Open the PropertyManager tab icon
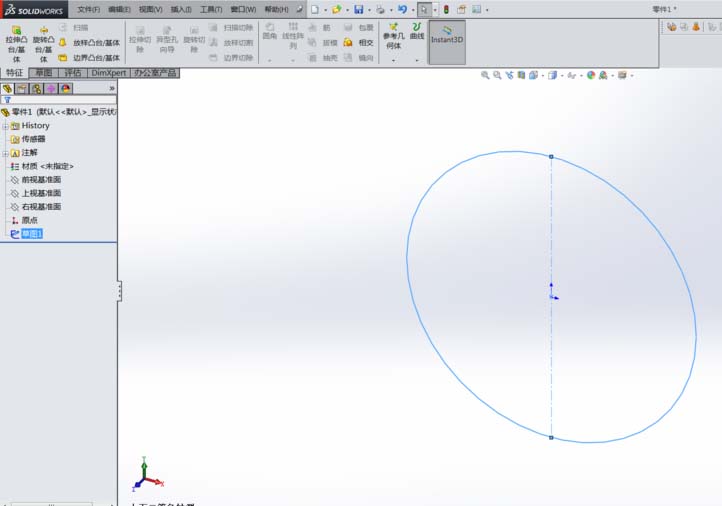This screenshot has width=722, height=506. (x=22, y=88)
